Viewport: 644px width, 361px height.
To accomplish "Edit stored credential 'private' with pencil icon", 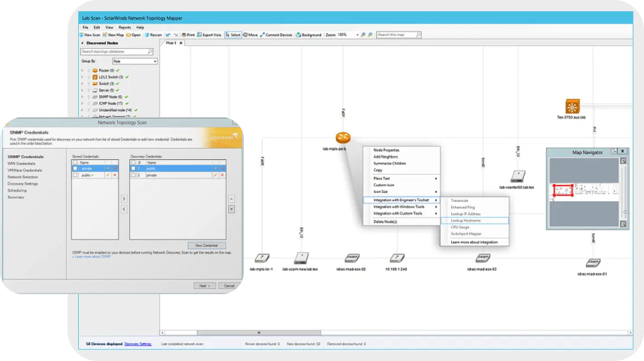I will [108, 168].
